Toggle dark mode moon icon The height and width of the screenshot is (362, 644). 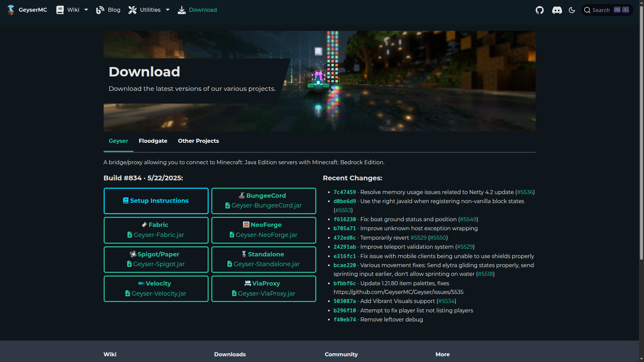point(572,10)
